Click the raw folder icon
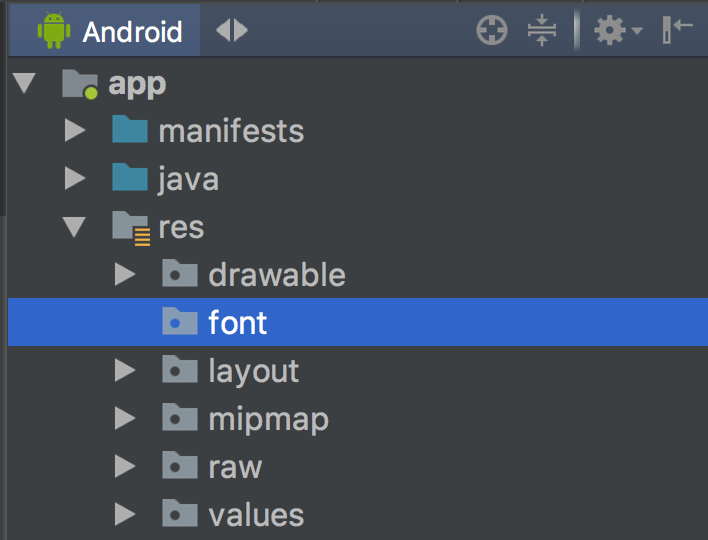Screen dimensions: 708x540 tap(180, 465)
